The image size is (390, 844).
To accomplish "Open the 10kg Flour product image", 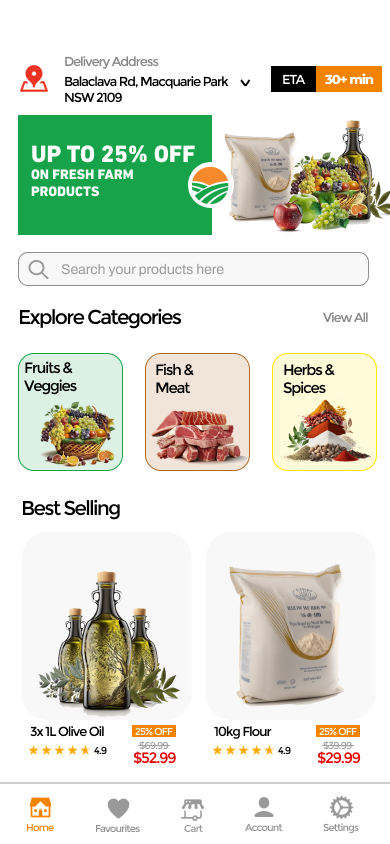I will coord(290,626).
